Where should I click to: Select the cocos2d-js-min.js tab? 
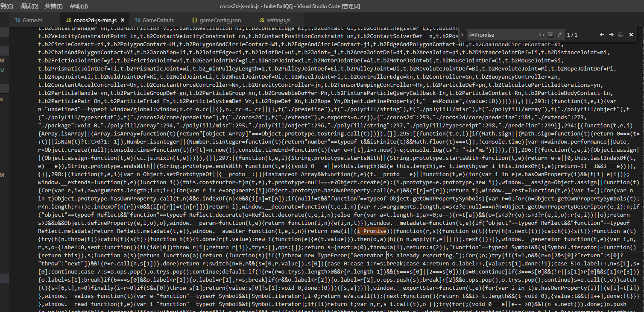[x=94, y=20]
